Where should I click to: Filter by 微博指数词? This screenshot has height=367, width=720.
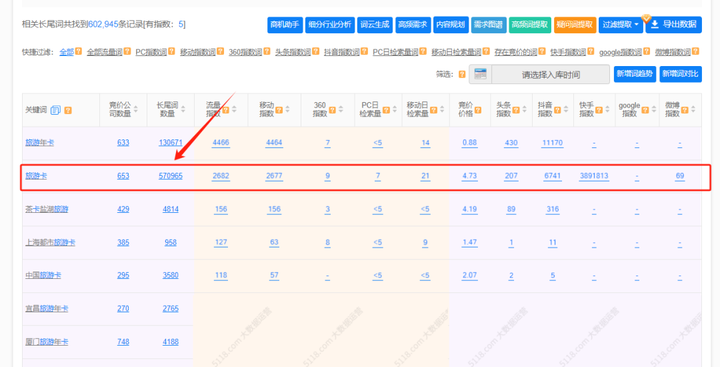[673, 52]
